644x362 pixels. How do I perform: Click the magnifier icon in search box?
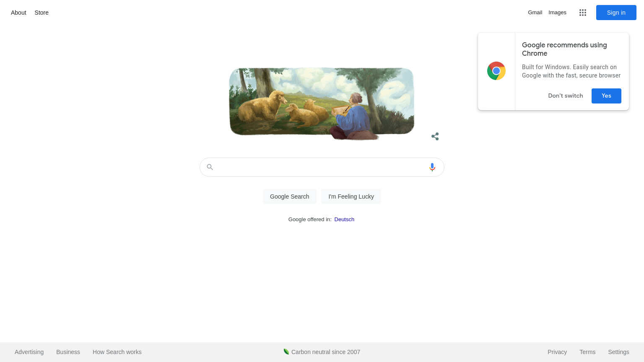(x=210, y=167)
